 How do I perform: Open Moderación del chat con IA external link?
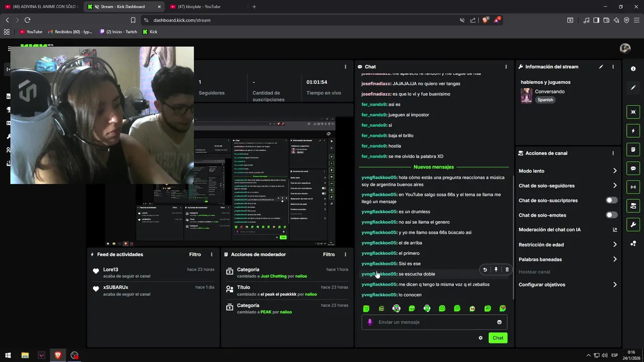point(615,230)
